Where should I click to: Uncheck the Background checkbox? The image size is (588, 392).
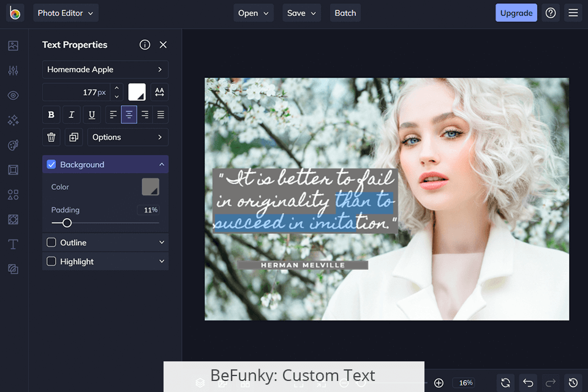[x=51, y=165]
